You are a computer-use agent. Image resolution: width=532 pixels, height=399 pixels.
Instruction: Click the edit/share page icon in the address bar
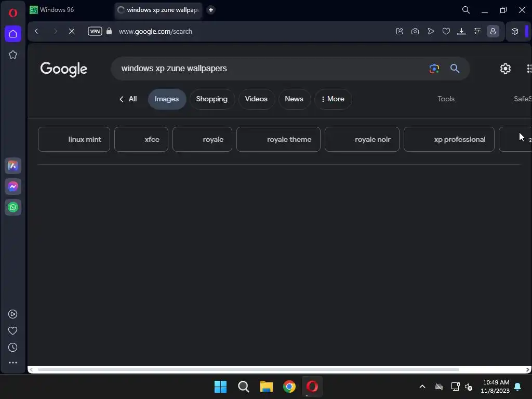pyautogui.click(x=400, y=31)
